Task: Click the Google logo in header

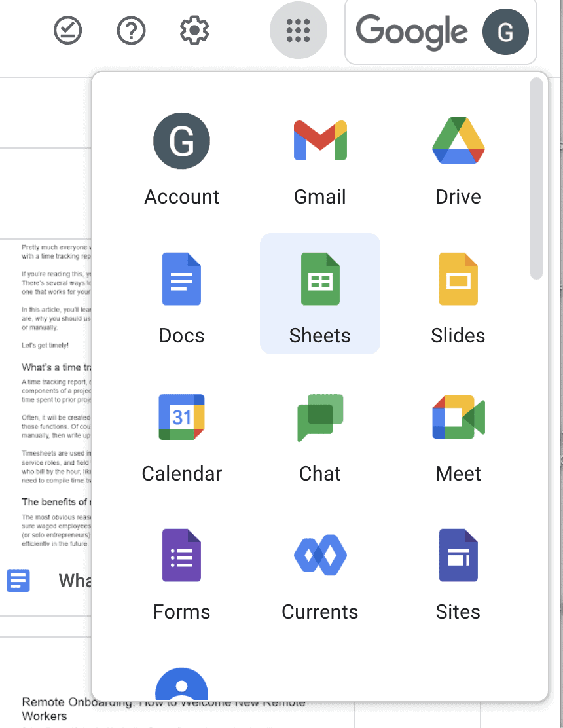Action: coord(412,31)
